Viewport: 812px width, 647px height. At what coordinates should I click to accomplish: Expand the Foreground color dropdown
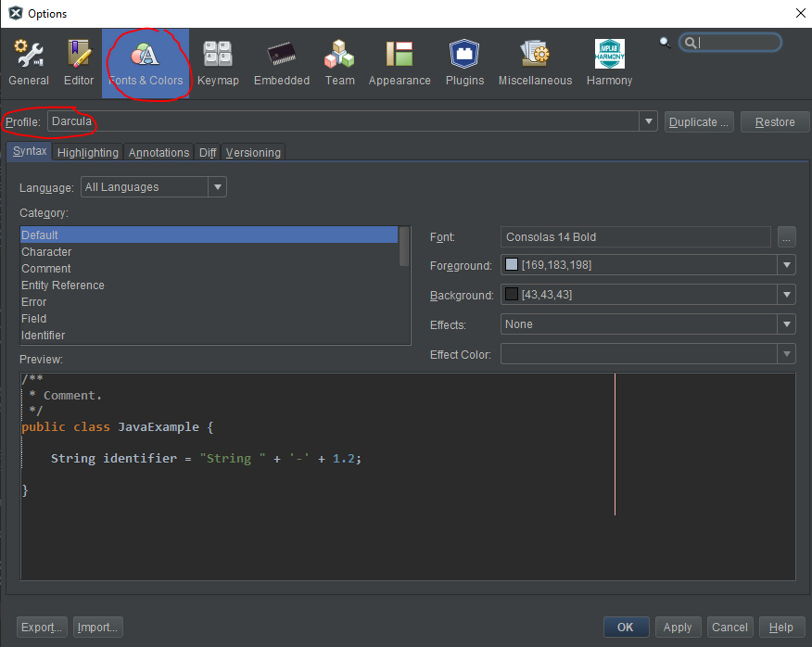click(786, 265)
